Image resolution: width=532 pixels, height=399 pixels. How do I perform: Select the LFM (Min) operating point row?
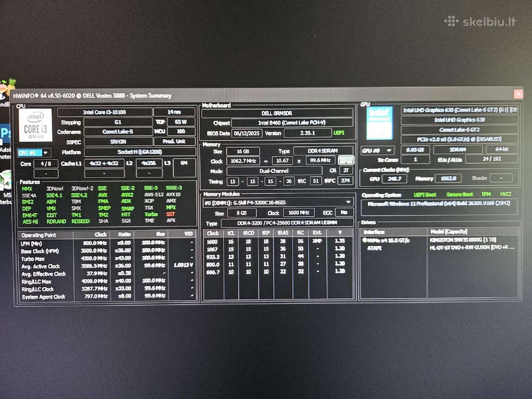[107, 243]
